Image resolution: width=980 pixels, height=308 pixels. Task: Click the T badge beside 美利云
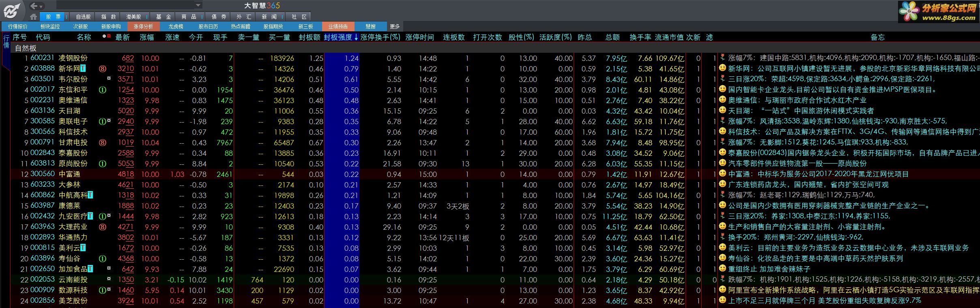coord(83,248)
